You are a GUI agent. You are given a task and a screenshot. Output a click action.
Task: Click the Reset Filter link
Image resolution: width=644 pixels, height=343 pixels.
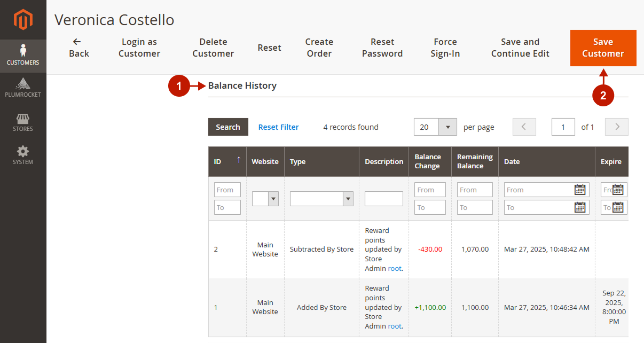(278, 127)
